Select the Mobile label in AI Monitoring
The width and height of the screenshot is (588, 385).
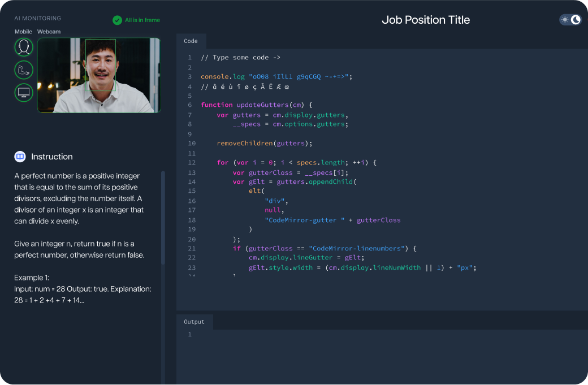(23, 32)
